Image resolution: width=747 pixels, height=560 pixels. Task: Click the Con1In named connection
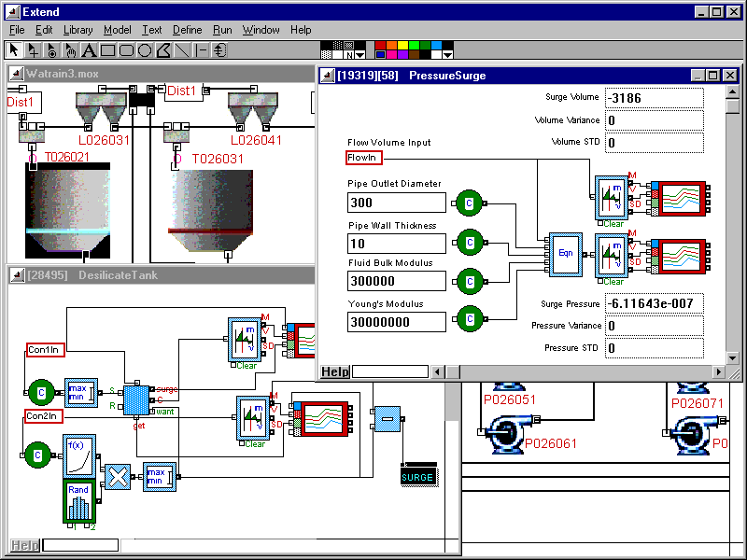45,349
